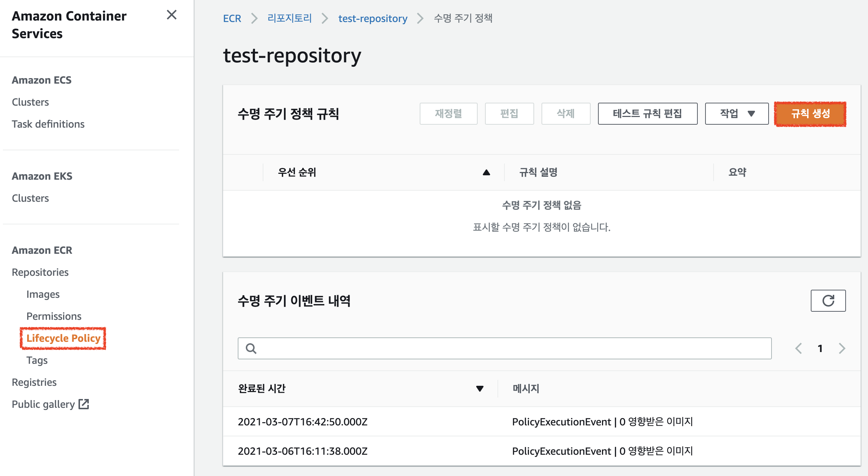
Task: Click the ECR breadcrumb link
Action: click(x=232, y=18)
